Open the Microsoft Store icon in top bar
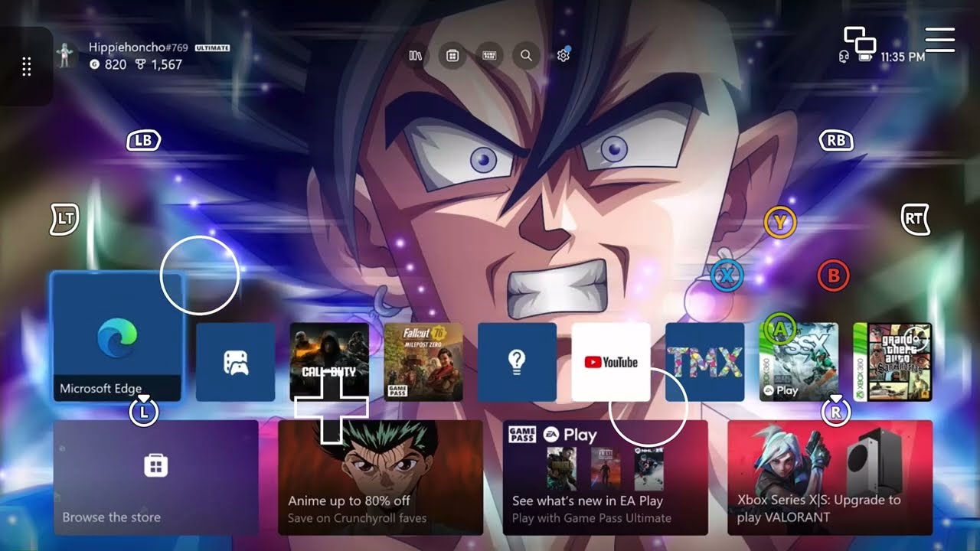 click(452, 55)
